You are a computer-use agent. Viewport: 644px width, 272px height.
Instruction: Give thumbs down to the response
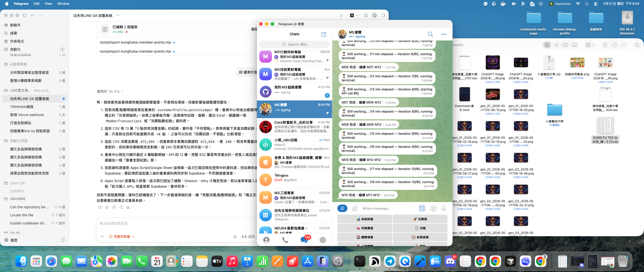pyautogui.click(x=114, y=207)
